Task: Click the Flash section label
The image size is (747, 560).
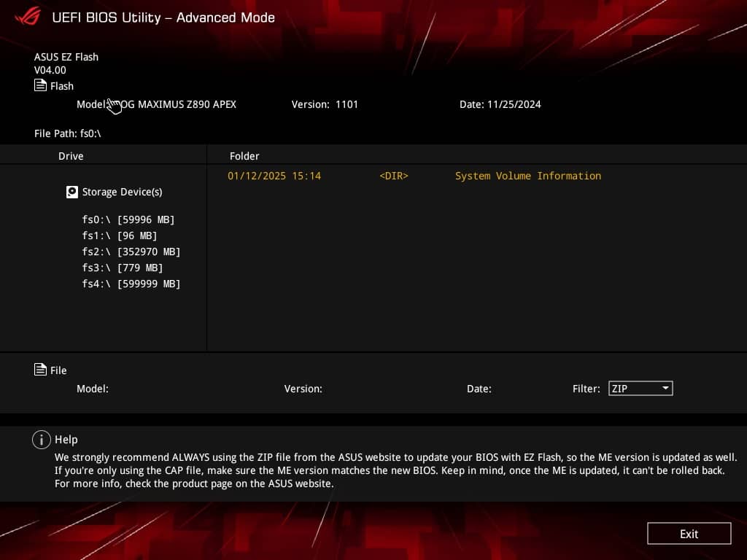Action: point(62,86)
